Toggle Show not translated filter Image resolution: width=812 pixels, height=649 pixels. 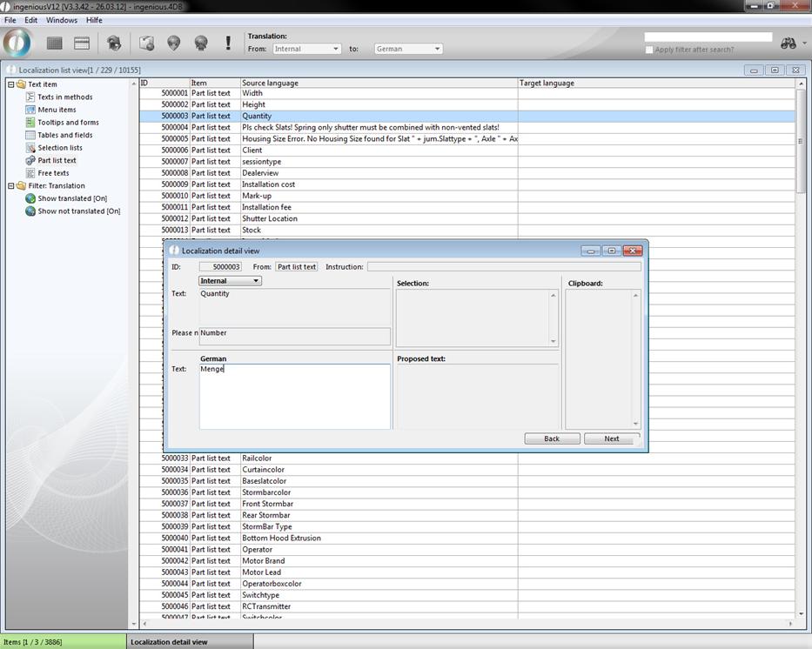[x=78, y=211]
